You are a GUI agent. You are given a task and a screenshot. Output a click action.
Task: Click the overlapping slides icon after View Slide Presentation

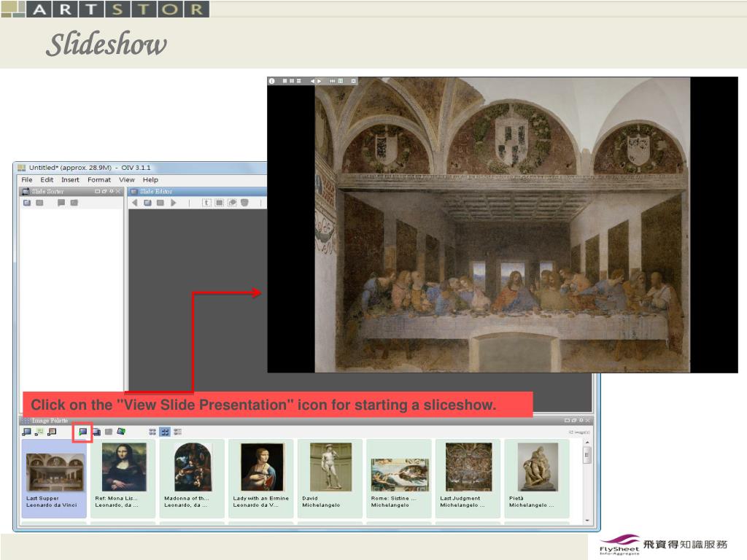[96, 432]
